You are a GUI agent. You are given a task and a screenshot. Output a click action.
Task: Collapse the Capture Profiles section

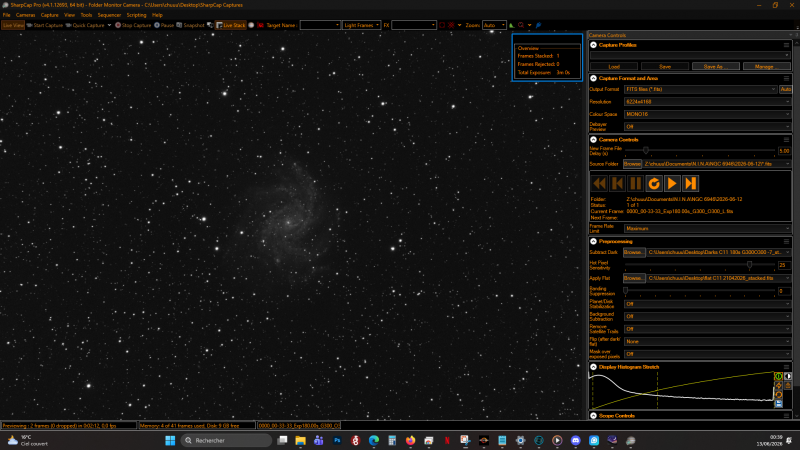click(x=593, y=45)
